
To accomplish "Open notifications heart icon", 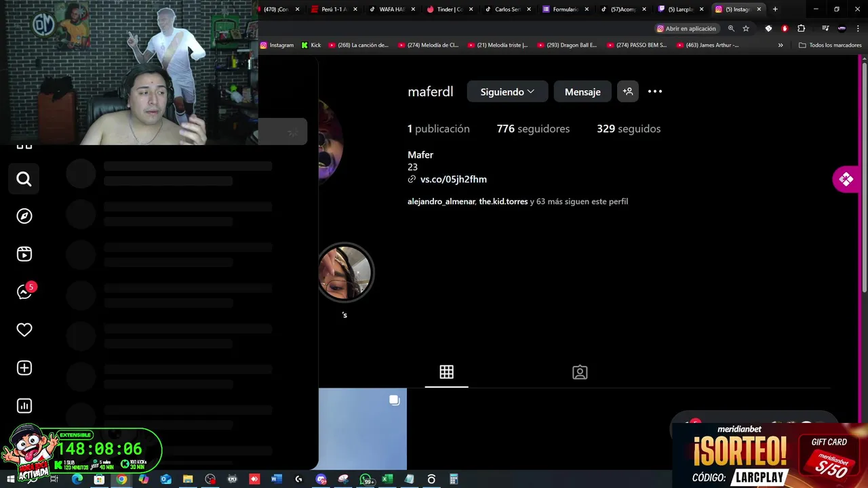I will pyautogui.click(x=24, y=330).
